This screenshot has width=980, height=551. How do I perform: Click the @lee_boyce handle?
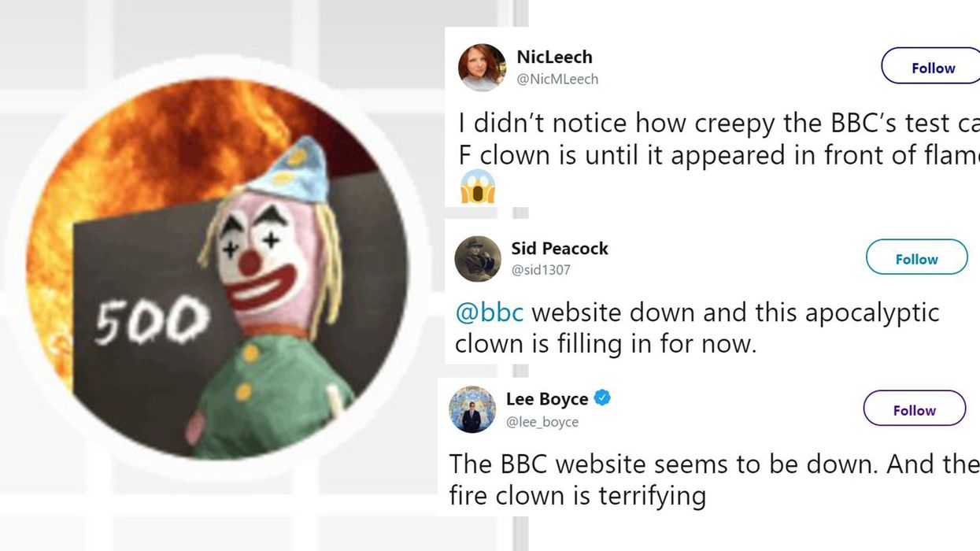point(542,422)
